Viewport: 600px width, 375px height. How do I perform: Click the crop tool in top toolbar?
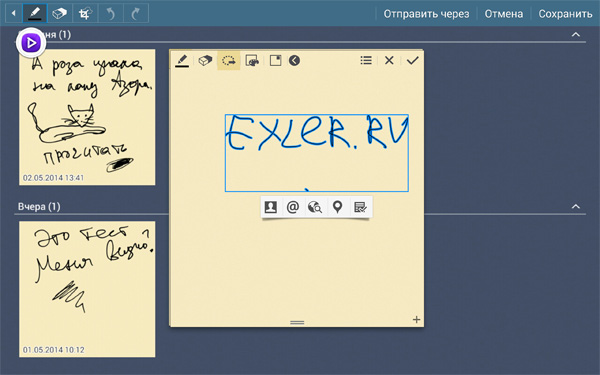pyautogui.click(x=85, y=13)
